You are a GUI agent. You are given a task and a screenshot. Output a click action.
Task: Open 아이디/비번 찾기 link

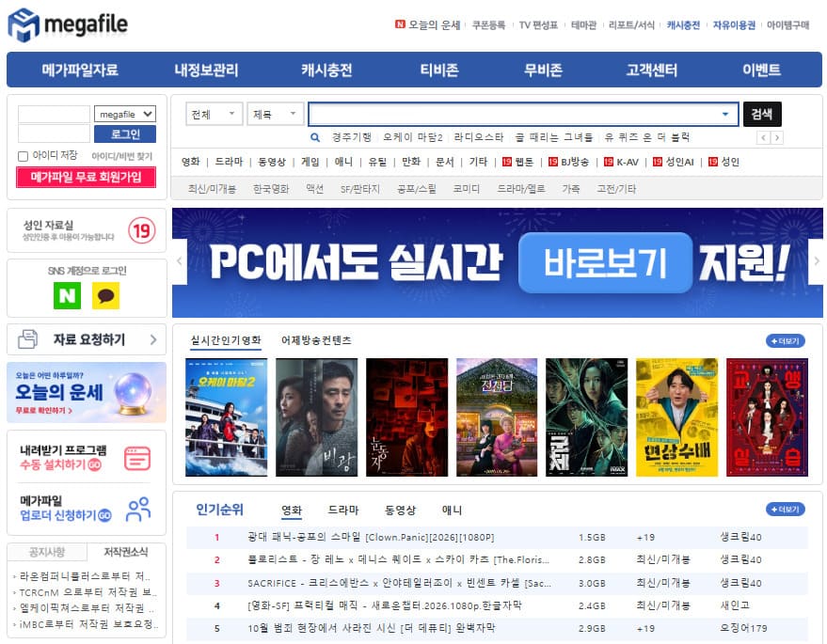click(121, 156)
